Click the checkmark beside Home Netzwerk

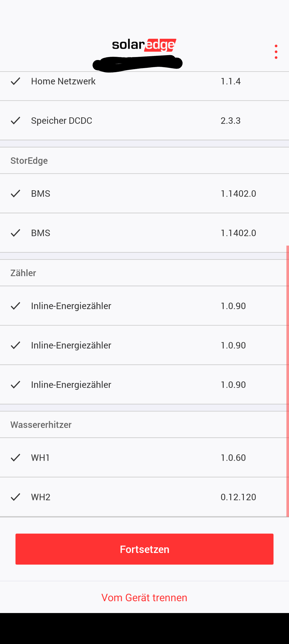click(x=16, y=81)
